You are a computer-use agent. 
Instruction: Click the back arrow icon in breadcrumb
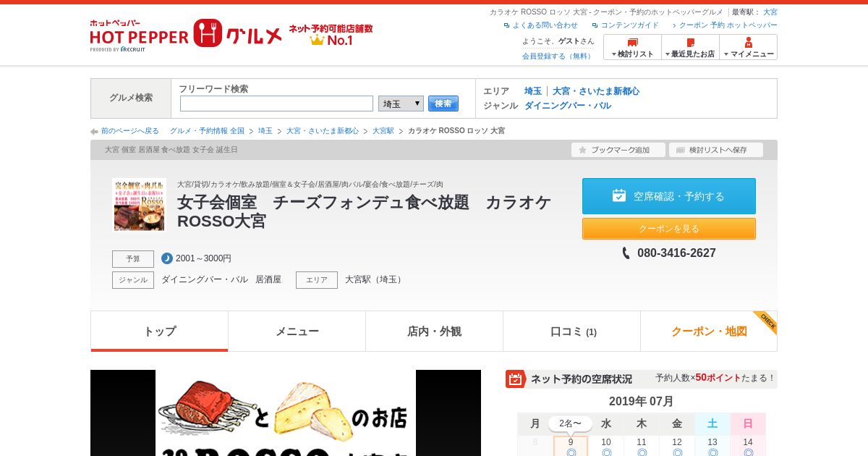pyautogui.click(x=94, y=132)
